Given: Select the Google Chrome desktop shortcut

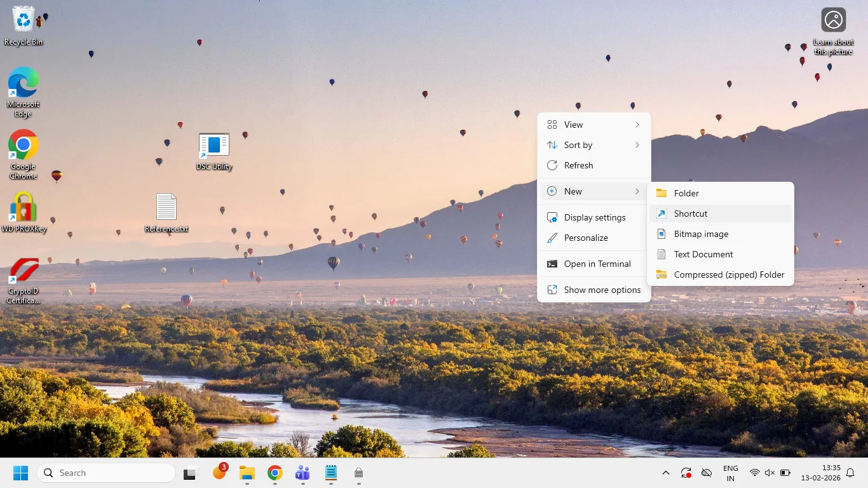Looking at the screenshot, I should tap(24, 154).
